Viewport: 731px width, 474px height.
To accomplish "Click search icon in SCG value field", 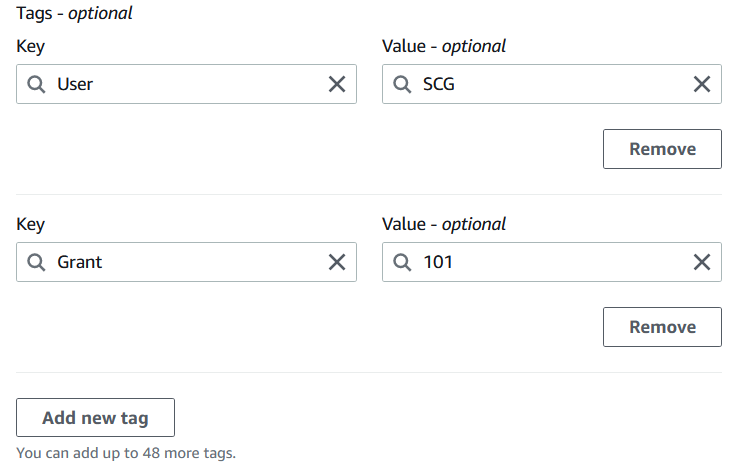I will (402, 84).
